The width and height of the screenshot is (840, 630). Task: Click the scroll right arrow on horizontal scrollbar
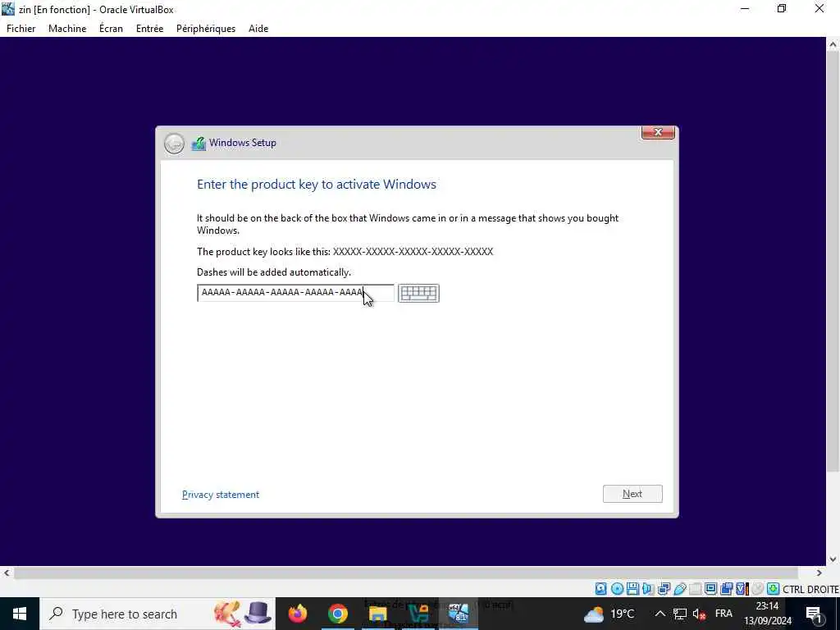pyautogui.click(x=819, y=573)
